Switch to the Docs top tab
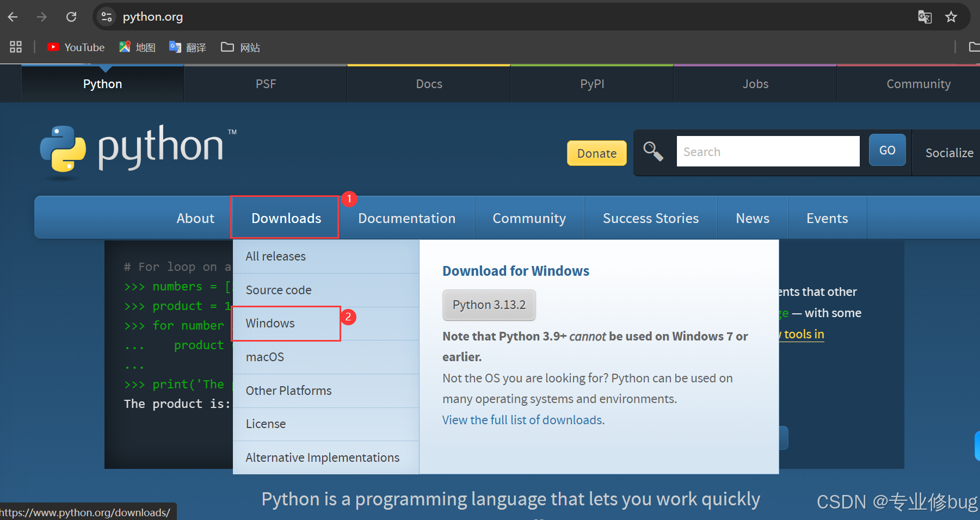Image resolution: width=980 pixels, height=520 pixels. point(429,84)
